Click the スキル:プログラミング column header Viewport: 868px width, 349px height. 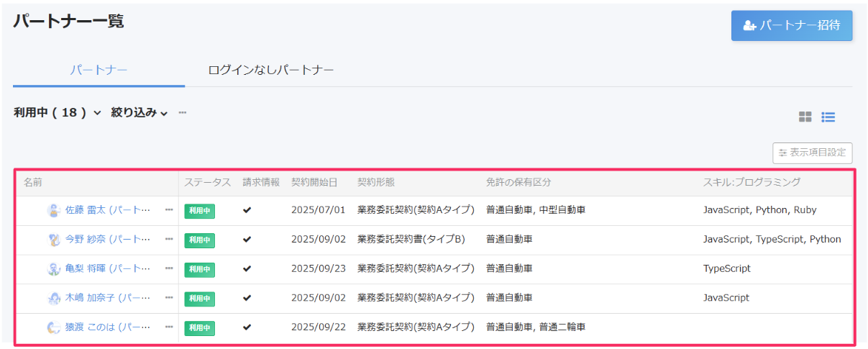pyautogui.click(x=751, y=182)
